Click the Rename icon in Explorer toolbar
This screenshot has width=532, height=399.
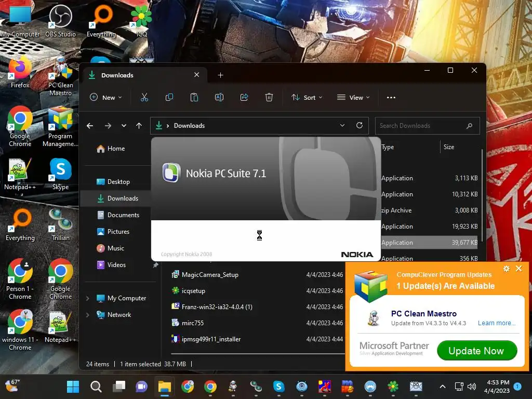tap(219, 97)
